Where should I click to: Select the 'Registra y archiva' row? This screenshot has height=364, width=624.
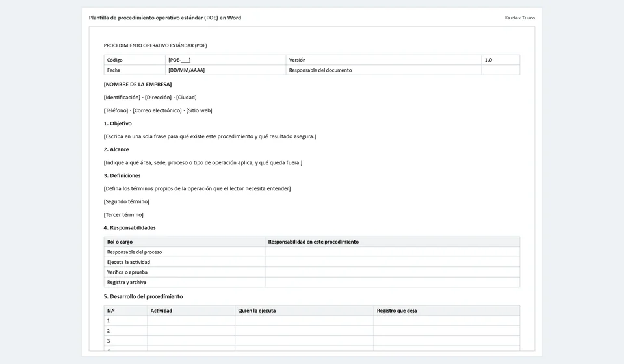[312, 282]
